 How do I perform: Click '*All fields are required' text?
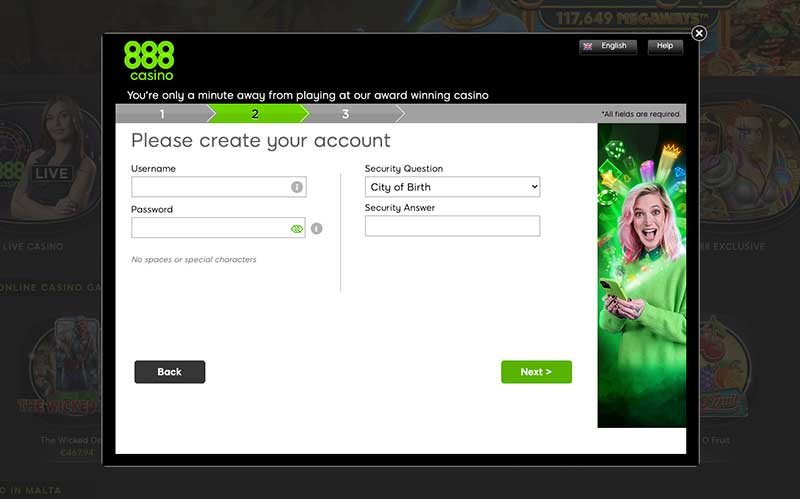click(x=640, y=114)
